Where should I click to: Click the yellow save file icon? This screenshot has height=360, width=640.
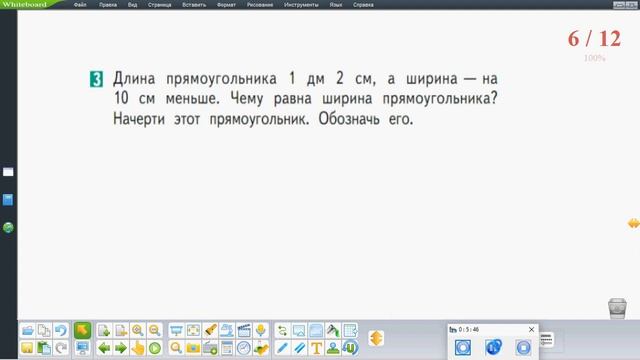click(x=27, y=348)
